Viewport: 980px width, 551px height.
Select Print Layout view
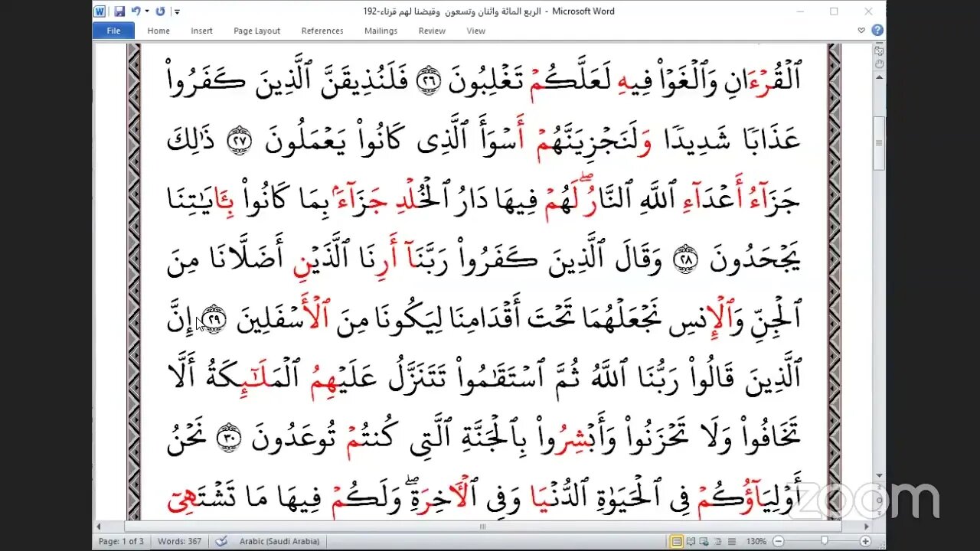coord(677,541)
